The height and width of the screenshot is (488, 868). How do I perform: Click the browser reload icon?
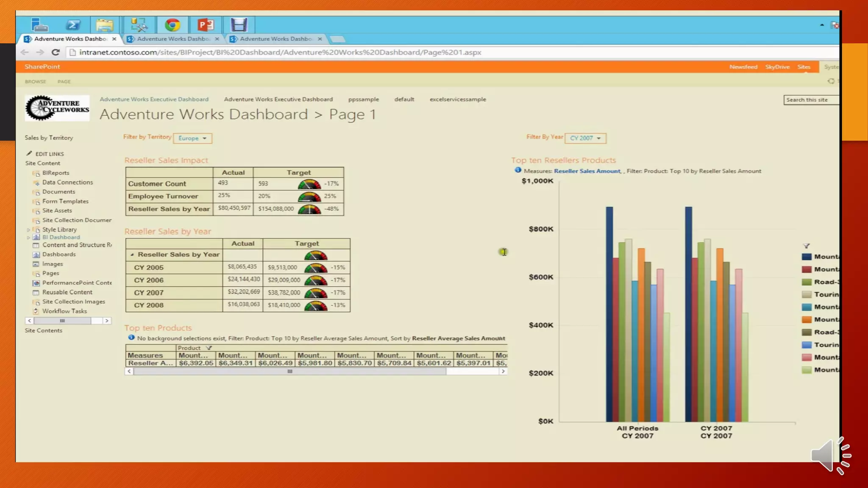[56, 52]
